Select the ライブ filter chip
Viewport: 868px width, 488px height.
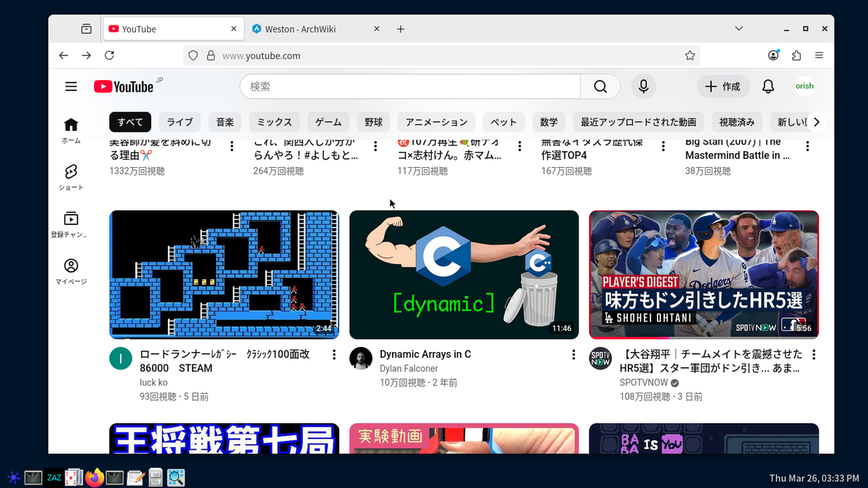click(x=180, y=122)
